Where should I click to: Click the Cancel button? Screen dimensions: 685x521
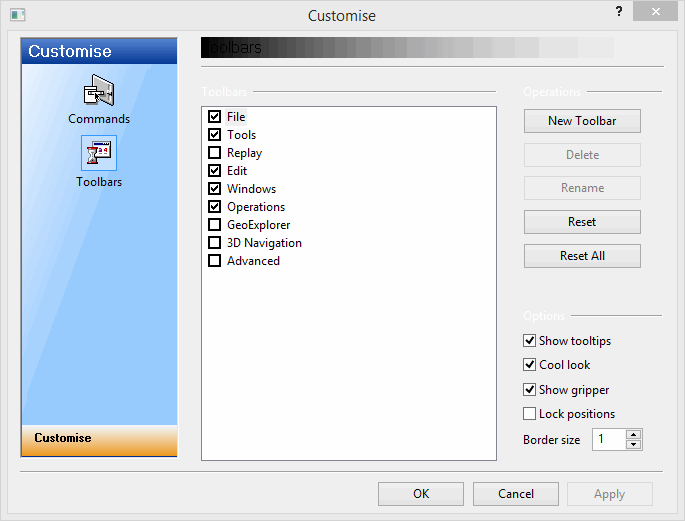516,494
